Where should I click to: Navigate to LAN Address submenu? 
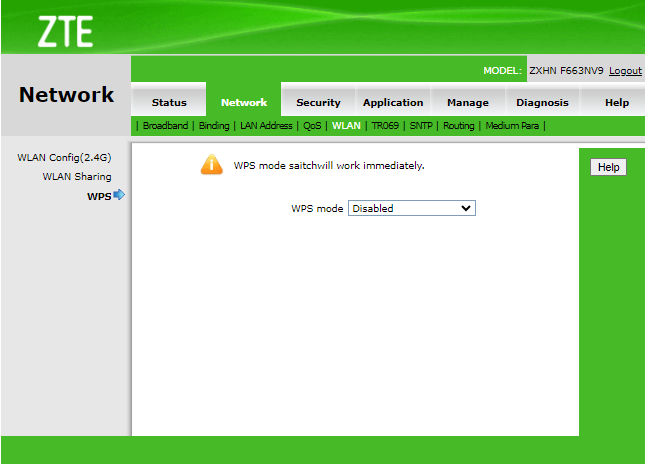(266, 126)
